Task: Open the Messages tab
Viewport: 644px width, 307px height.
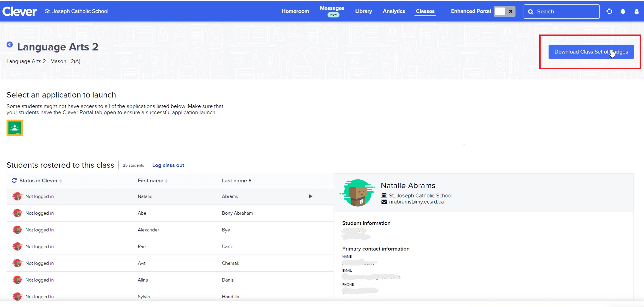Action: 332,8
